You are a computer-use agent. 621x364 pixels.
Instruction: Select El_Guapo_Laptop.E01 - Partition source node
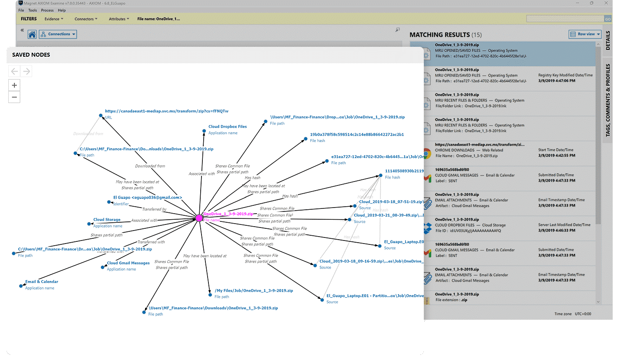(x=322, y=300)
